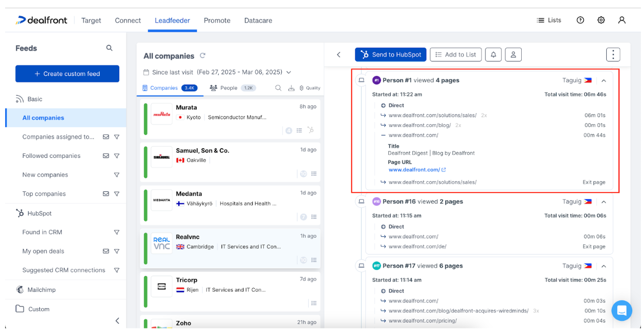644x334 pixels.
Task: Click Create custom feed button
Action: (x=67, y=74)
